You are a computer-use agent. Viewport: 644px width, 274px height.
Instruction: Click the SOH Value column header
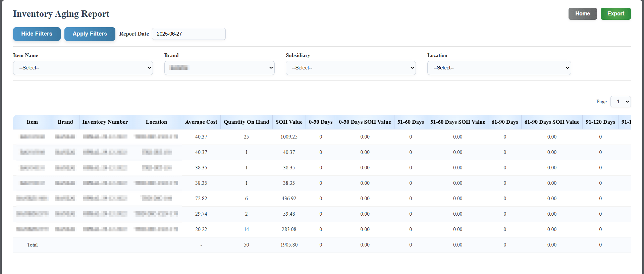[289, 122]
